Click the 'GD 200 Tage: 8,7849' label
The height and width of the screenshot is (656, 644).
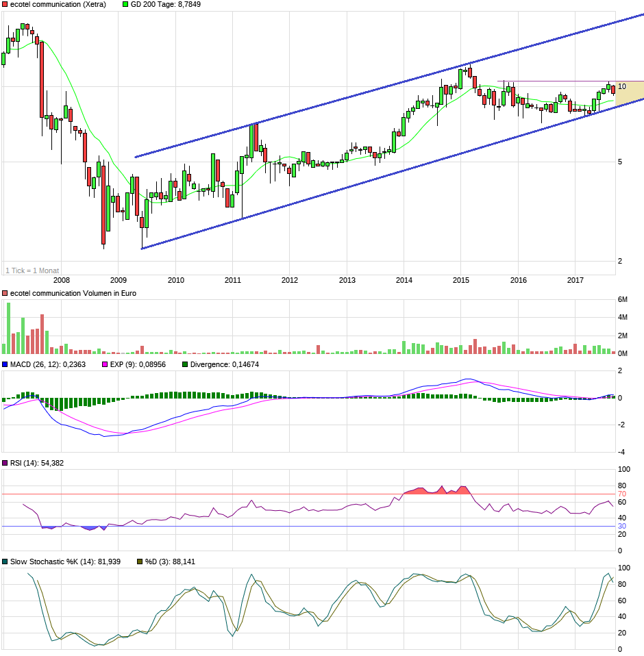[x=166, y=5]
